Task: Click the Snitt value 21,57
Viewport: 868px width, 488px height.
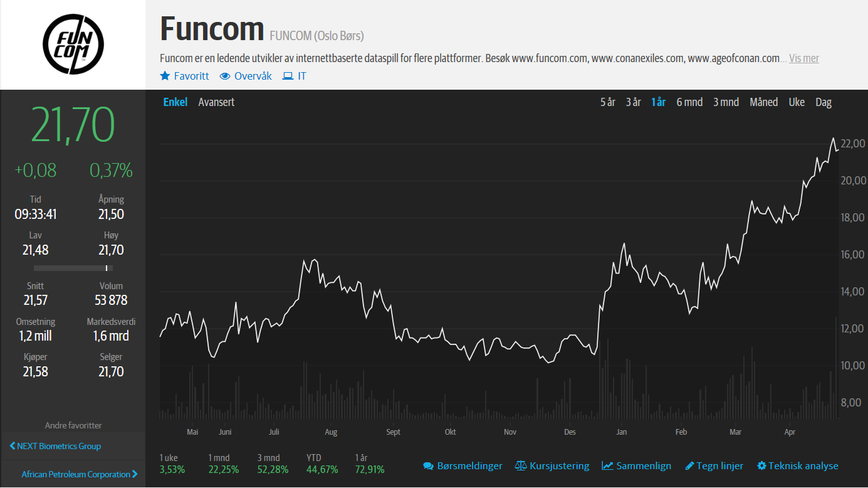Action: 36,300
